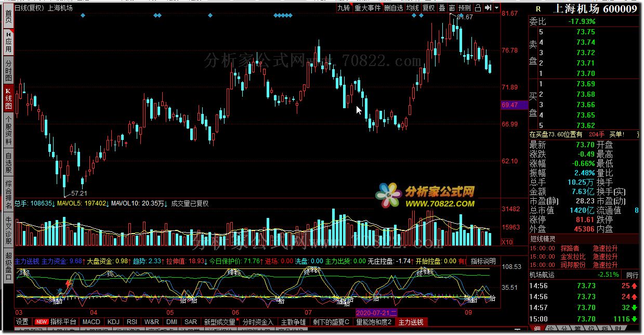This screenshot has width=644, height=335.
Task: Select the K线图 sidebar tab
Action: pos(8,98)
